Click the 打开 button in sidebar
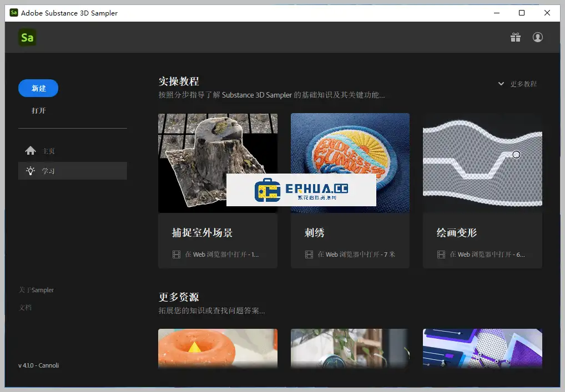 (39, 110)
